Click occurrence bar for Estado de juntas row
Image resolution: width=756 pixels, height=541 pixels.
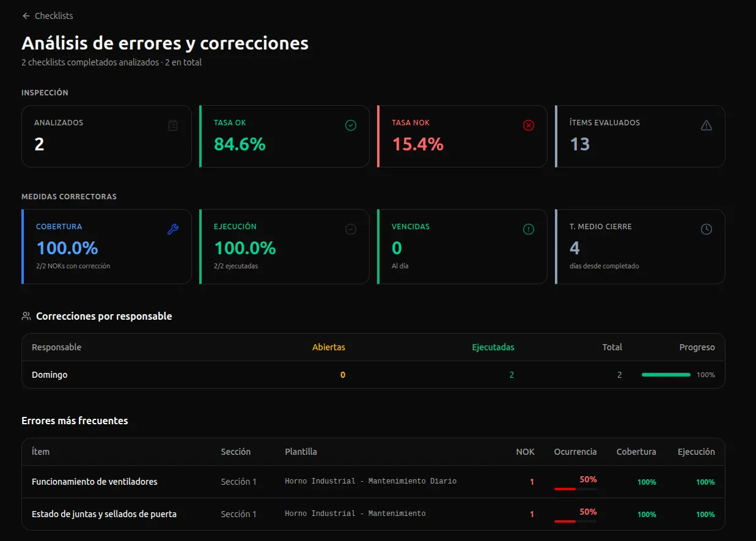click(576, 521)
